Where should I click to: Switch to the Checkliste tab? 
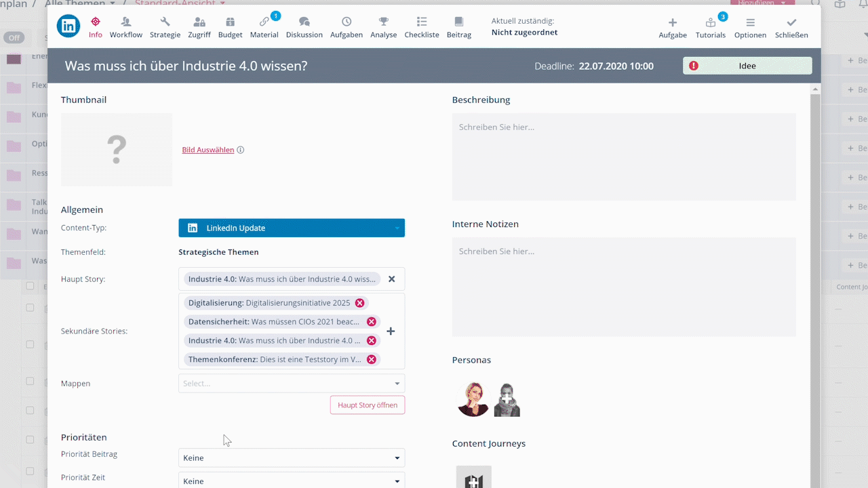pos(421,27)
